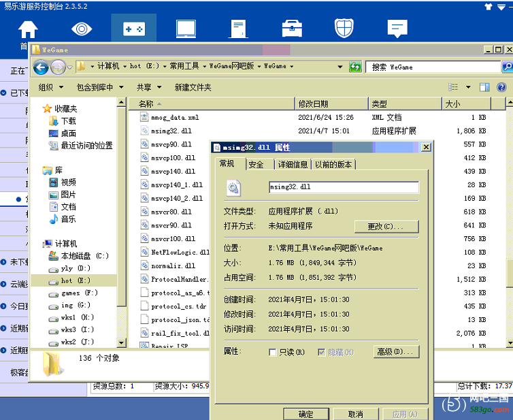
Task: Open the eye monitoring icon in the console
Action: 82,29
